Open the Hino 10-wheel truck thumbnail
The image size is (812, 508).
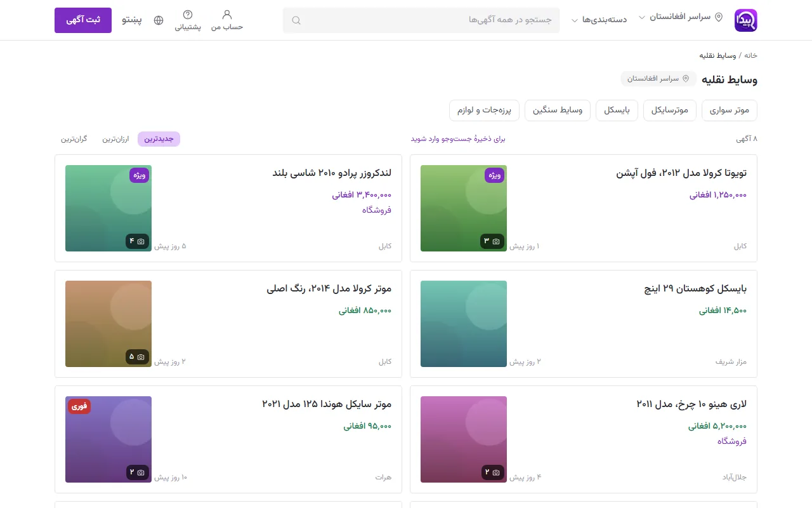tap(464, 439)
